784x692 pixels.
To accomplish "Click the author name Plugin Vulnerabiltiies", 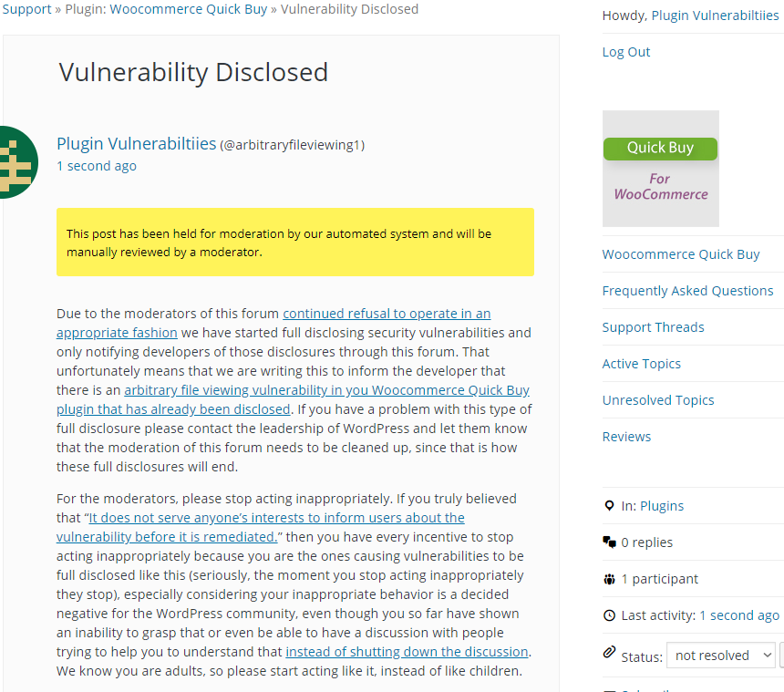I will pyautogui.click(x=137, y=143).
